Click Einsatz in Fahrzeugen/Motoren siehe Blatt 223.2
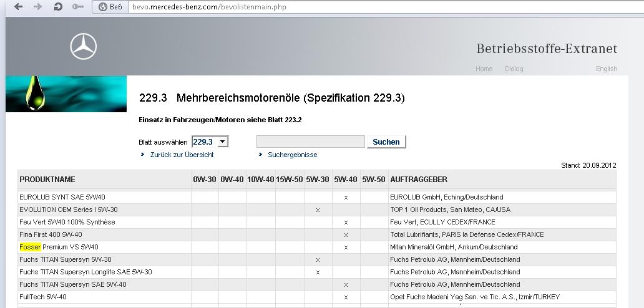Image resolution: width=644 pixels, height=308 pixels. point(220,120)
